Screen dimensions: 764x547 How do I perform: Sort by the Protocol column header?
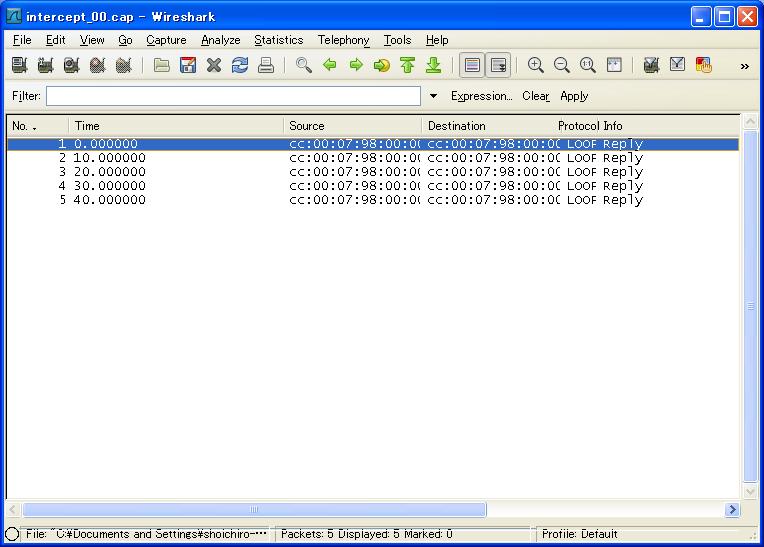click(x=578, y=126)
